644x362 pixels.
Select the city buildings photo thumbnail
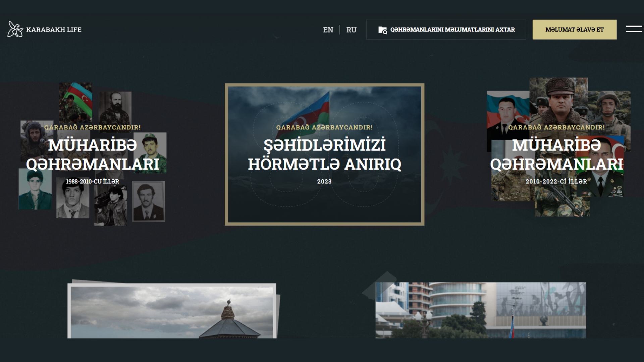click(480, 310)
